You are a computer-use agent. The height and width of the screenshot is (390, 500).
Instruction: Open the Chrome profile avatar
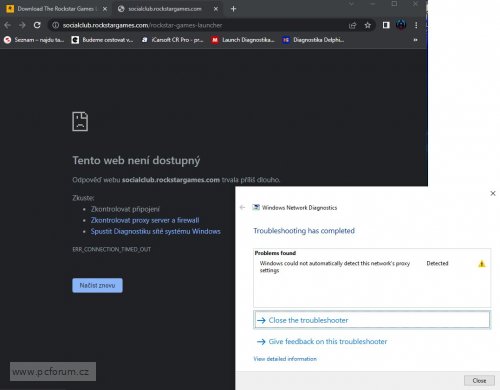point(401,25)
